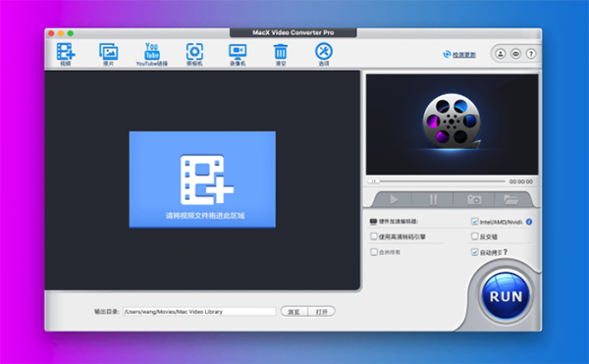Open the user account icon
589x364 pixels.
pos(501,54)
